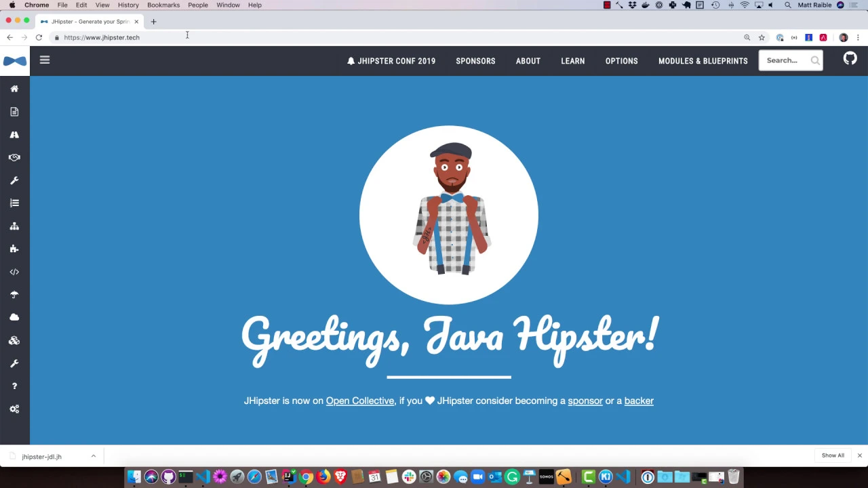Screen dimensions: 868x488
Task: Open a new Chrome tab
Action: [x=153, y=22]
